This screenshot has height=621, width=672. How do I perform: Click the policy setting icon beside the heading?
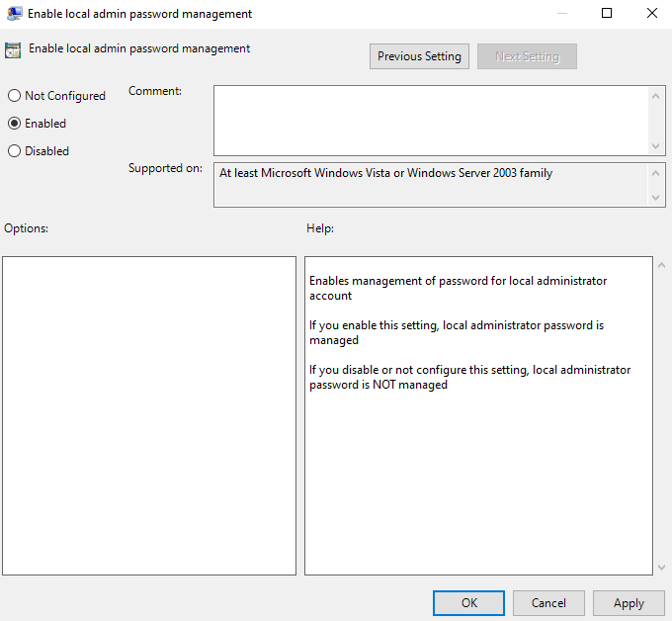click(x=13, y=50)
